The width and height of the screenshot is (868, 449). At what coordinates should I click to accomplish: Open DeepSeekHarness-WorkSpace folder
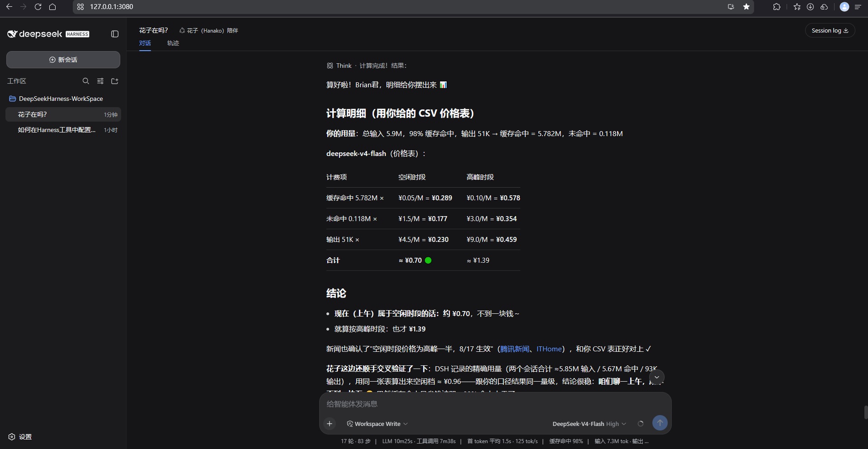point(61,99)
